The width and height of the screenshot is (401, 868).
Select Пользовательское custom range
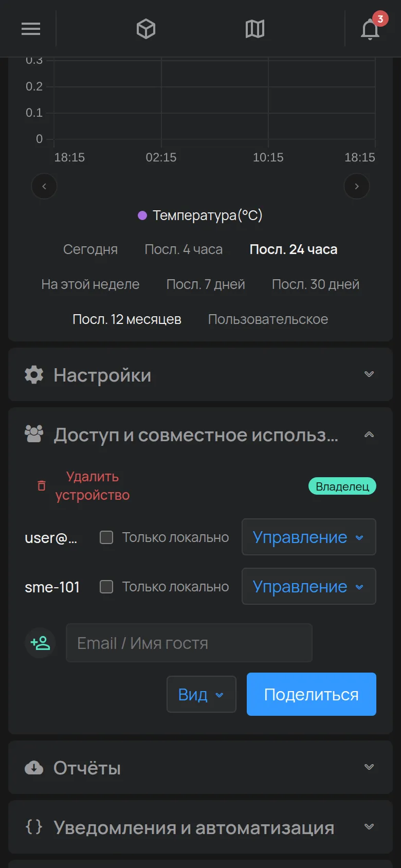[x=268, y=319]
